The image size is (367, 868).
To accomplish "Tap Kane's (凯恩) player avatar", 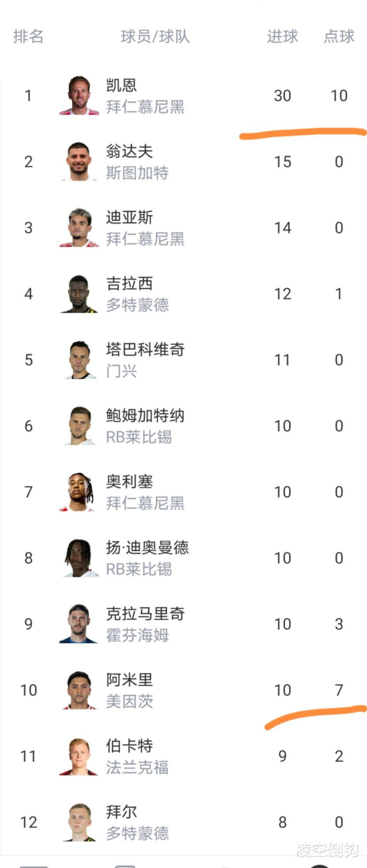I will [79, 96].
